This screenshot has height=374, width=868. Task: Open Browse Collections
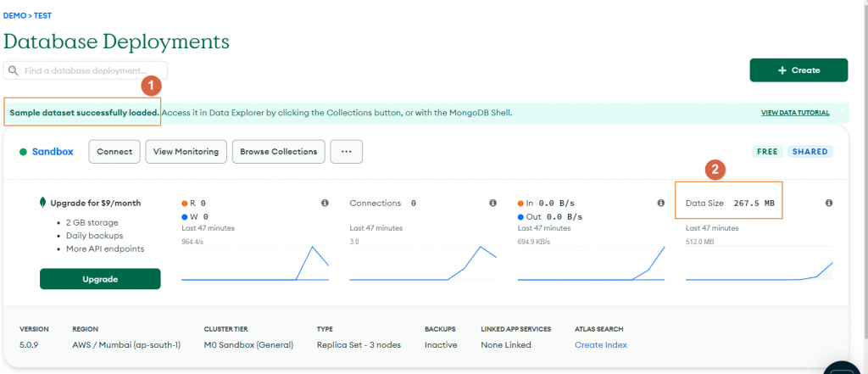click(x=278, y=152)
